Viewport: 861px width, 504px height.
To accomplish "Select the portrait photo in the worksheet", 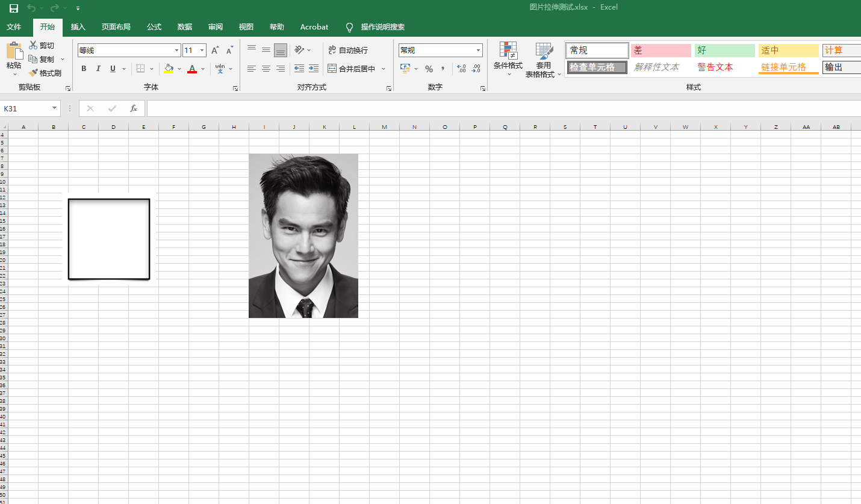I will pyautogui.click(x=303, y=235).
